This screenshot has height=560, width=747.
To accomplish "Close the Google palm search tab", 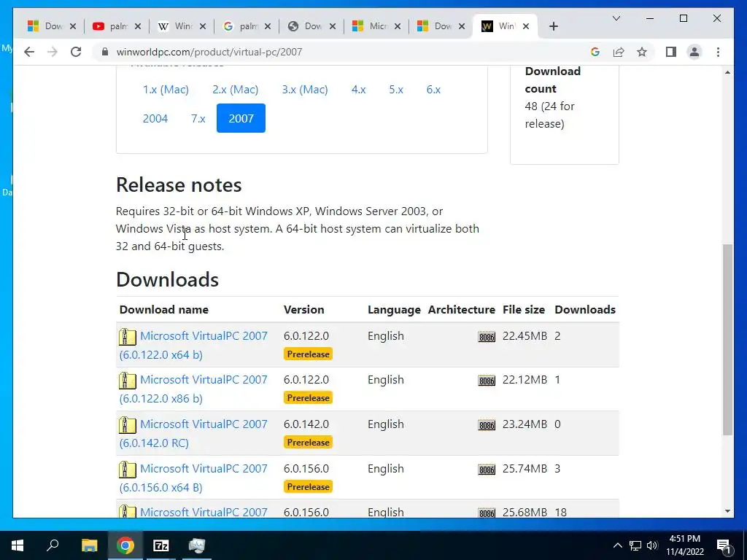I will [268, 26].
